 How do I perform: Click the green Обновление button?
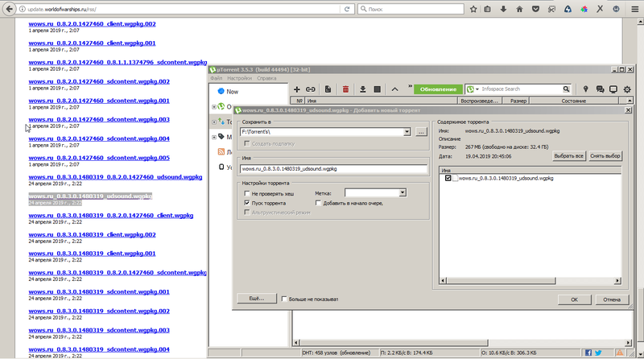pyautogui.click(x=438, y=89)
